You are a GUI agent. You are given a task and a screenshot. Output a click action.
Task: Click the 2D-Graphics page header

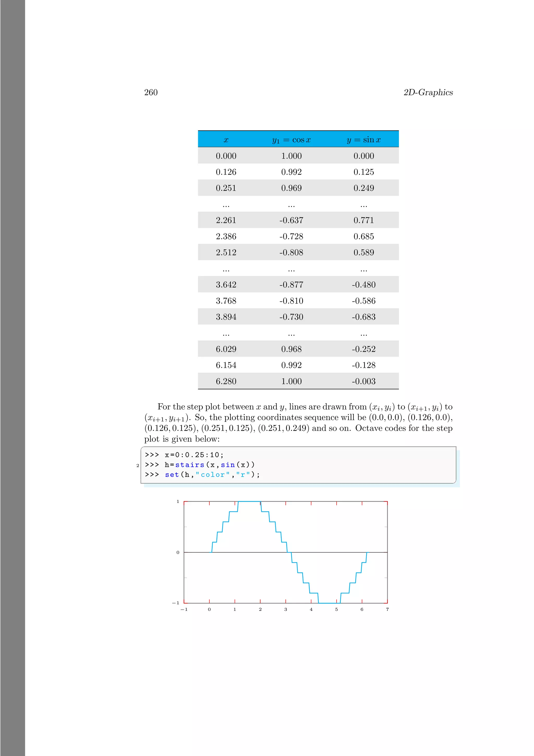click(428, 93)
